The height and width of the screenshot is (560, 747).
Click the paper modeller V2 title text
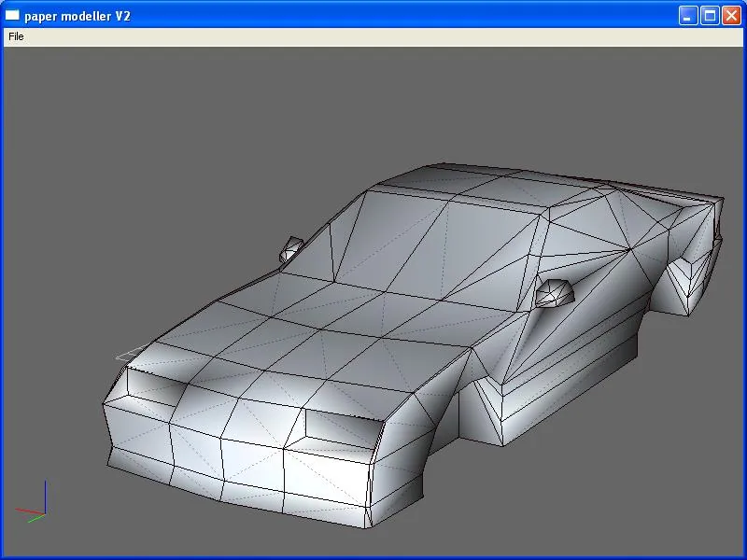coord(78,16)
